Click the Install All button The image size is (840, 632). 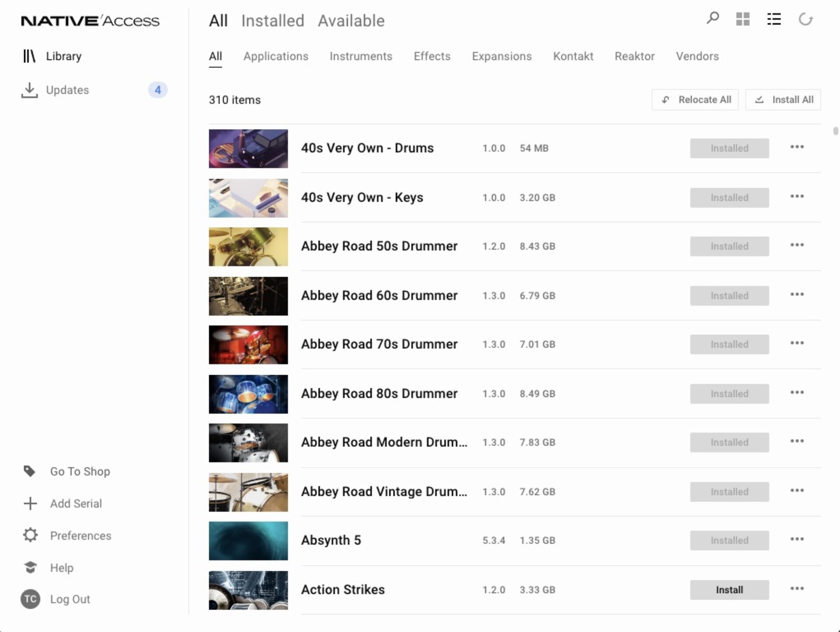coord(783,100)
